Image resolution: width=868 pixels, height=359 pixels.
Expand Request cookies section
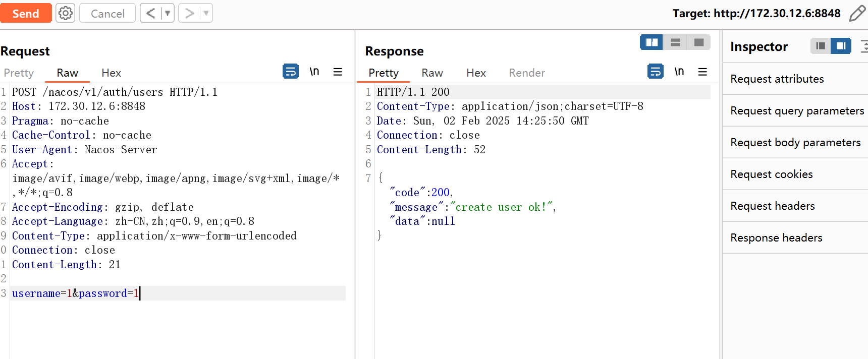[795, 174]
